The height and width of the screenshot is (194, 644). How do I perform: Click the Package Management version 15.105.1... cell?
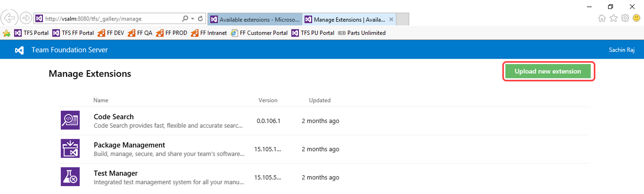coord(268,149)
